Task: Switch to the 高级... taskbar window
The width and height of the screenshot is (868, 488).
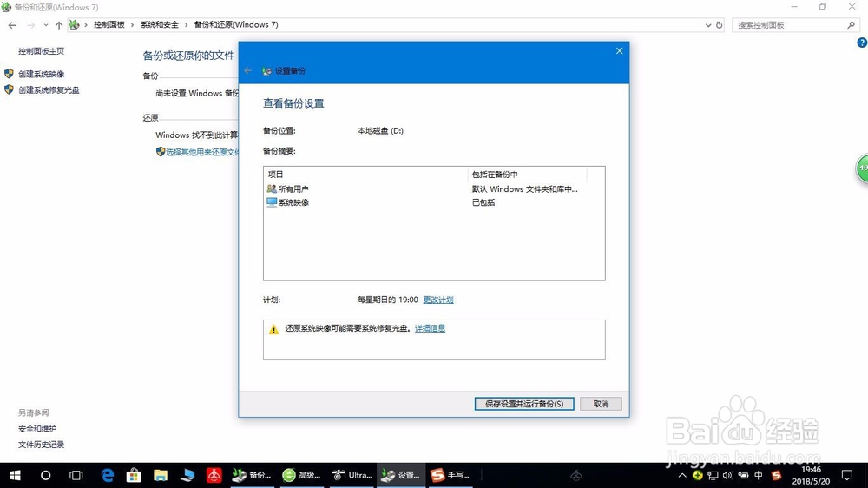Action: (302, 475)
